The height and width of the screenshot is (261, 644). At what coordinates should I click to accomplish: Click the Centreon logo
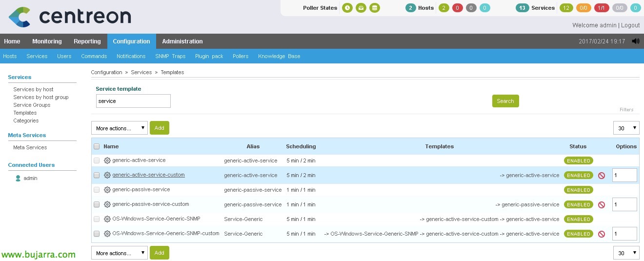coord(70,17)
